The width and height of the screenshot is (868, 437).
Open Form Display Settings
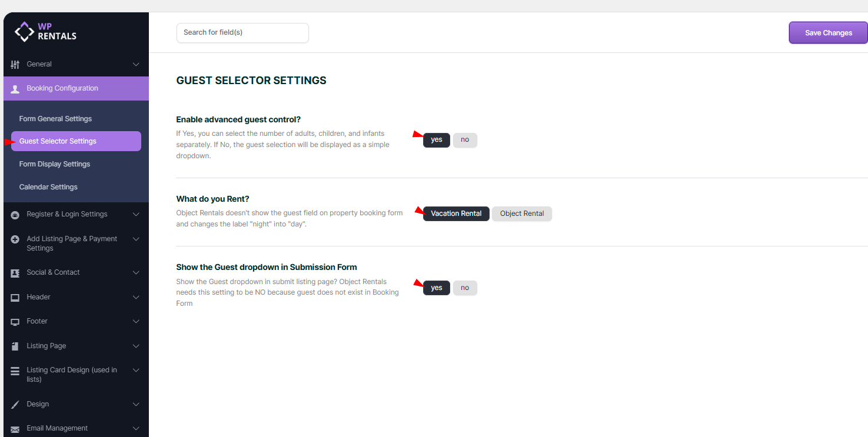55,164
